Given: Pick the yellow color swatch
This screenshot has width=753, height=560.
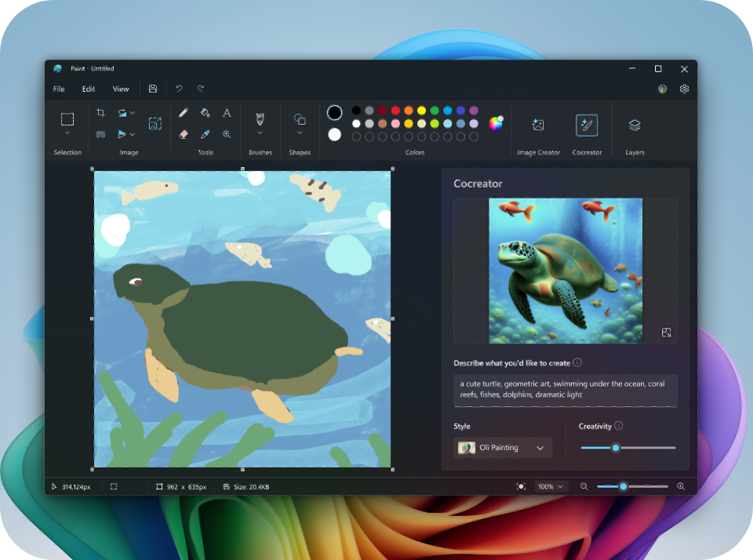Looking at the screenshot, I should (421, 111).
